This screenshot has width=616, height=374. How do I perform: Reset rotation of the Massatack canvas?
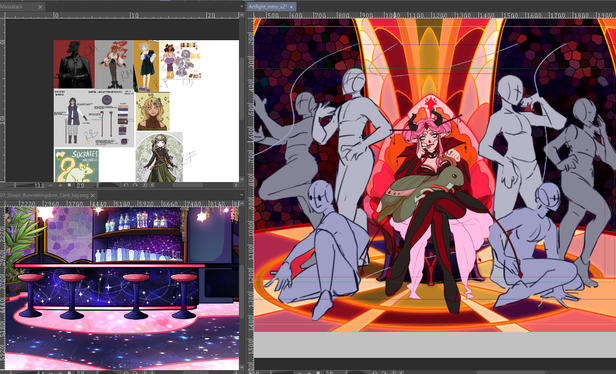(x=144, y=185)
